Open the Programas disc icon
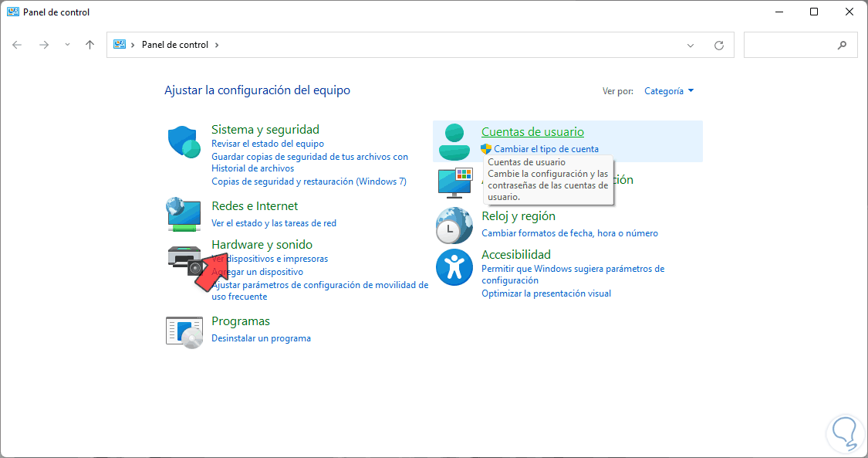 [x=184, y=332]
